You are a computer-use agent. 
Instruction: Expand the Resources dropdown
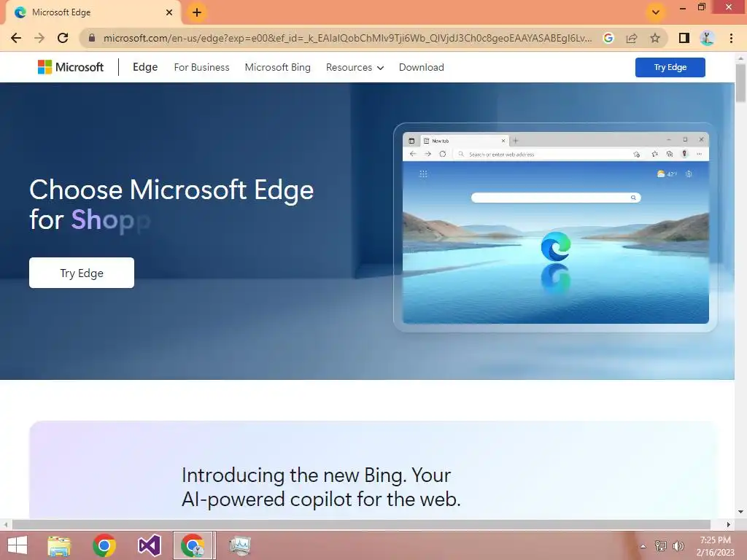355,67
